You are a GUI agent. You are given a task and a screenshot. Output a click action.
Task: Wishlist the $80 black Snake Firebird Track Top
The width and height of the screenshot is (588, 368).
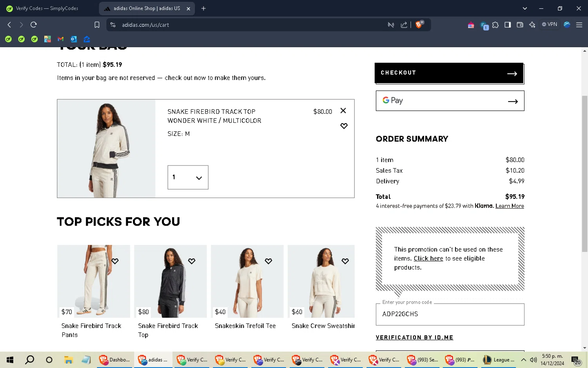[x=192, y=261]
